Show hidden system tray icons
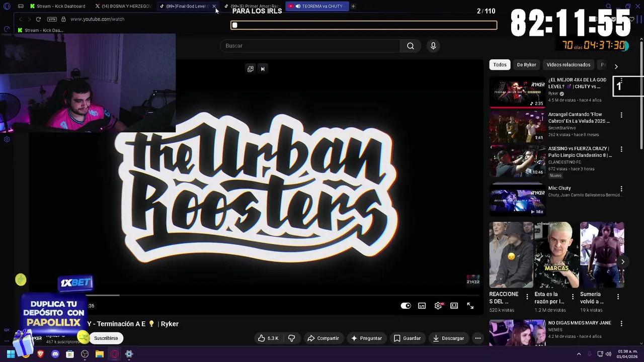Viewport: 644px width, 362px height. click(579, 354)
